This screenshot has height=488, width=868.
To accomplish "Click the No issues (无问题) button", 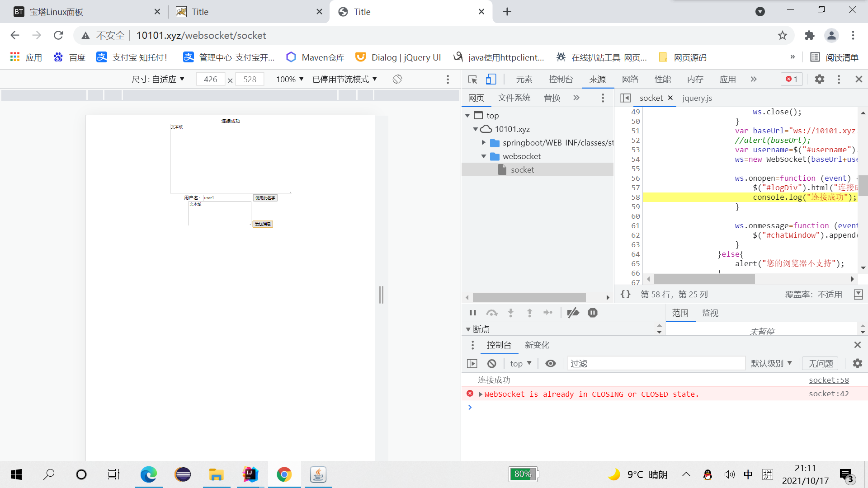I will (821, 363).
